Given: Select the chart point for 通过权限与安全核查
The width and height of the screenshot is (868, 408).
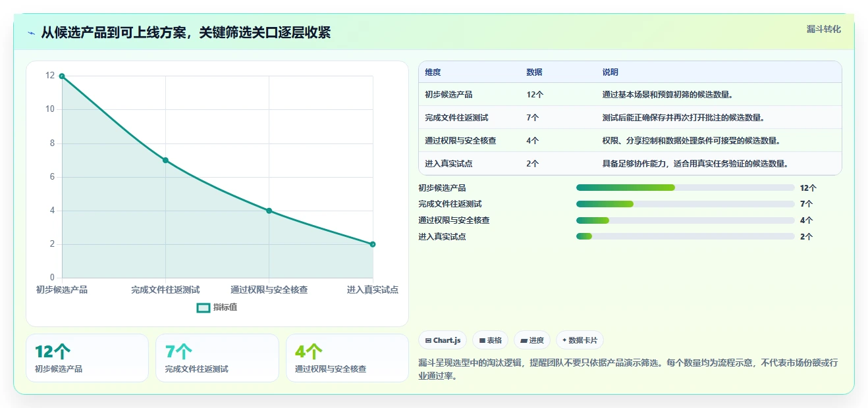Looking at the screenshot, I should pyautogui.click(x=269, y=211).
